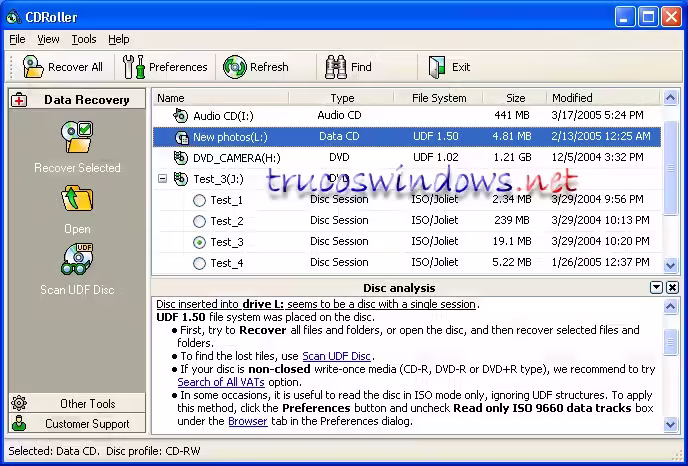Click the Customer Support person icon
The width and height of the screenshot is (688, 466).
(x=19, y=423)
